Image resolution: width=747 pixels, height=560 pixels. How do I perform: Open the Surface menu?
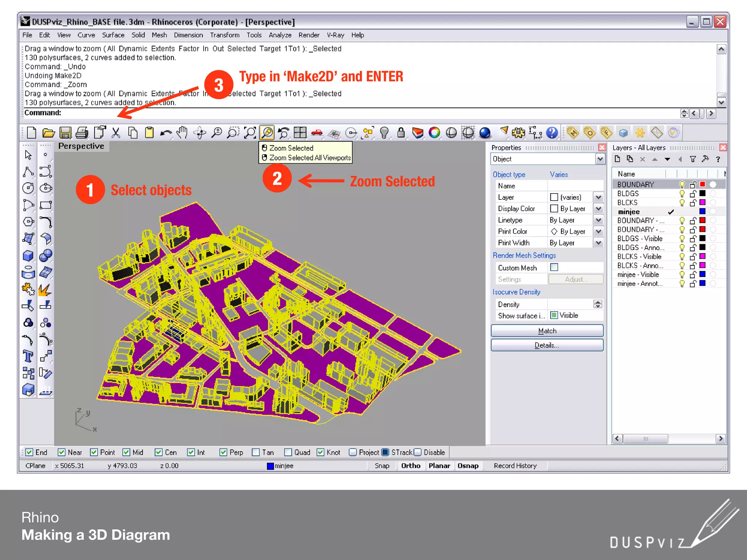tap(113, 35)
